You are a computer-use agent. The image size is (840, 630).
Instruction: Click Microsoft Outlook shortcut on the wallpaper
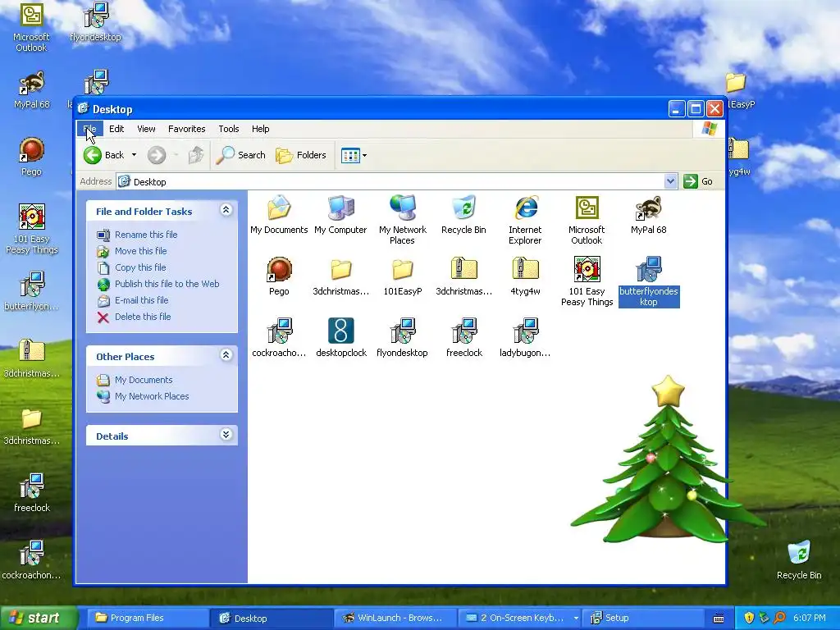point(31,27)
